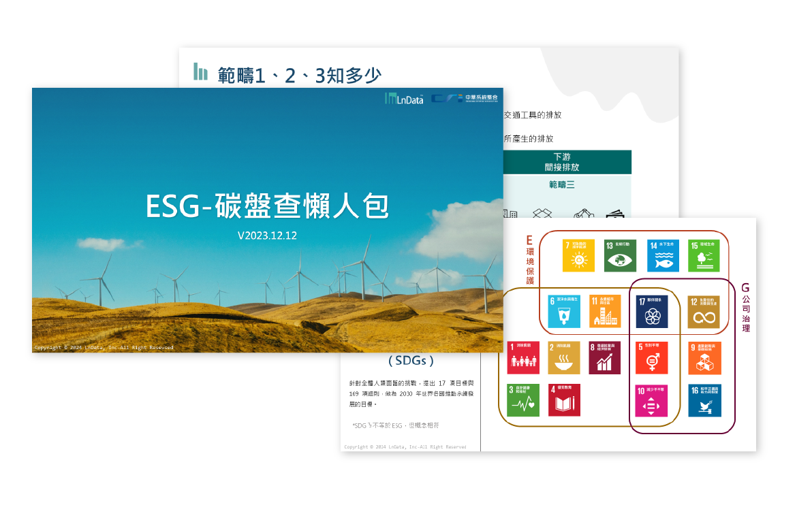The width and height of the screenshot is (812, 505).
Task: Select the SDG 4 quality education book icon
Action: click(564, 400)
